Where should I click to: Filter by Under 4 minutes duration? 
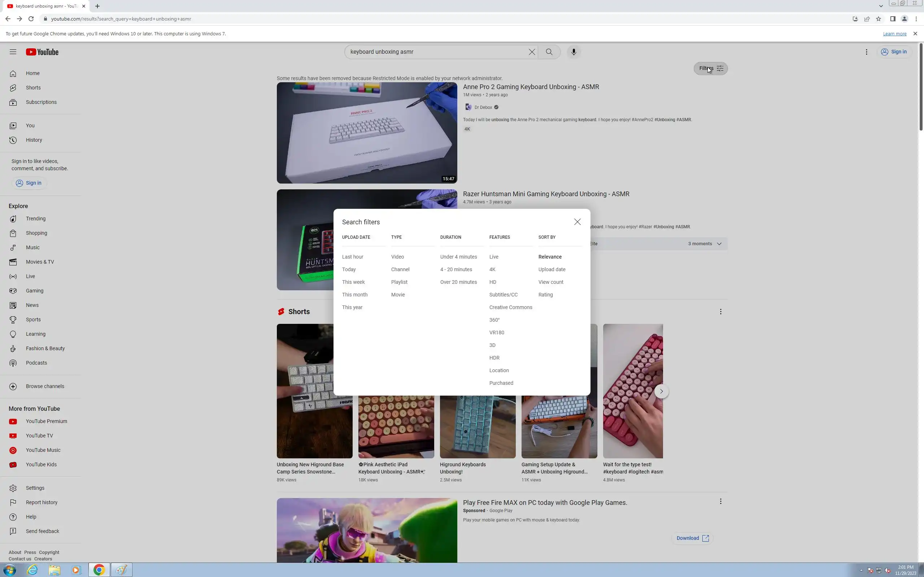click(x=458, y=257)
